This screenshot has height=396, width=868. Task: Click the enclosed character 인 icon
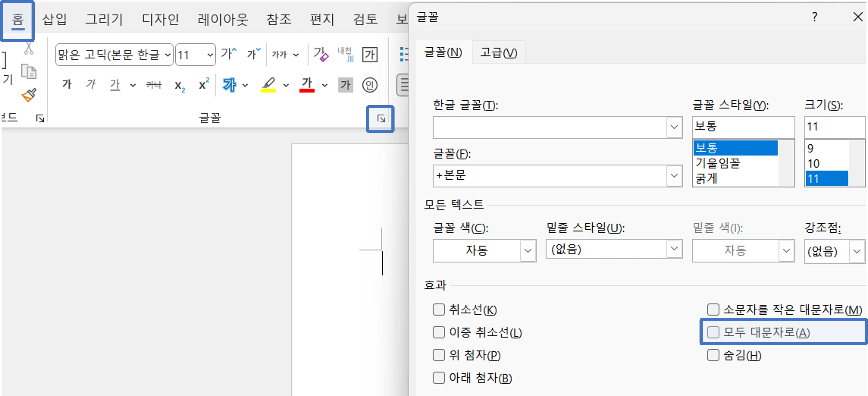(370, 85)
